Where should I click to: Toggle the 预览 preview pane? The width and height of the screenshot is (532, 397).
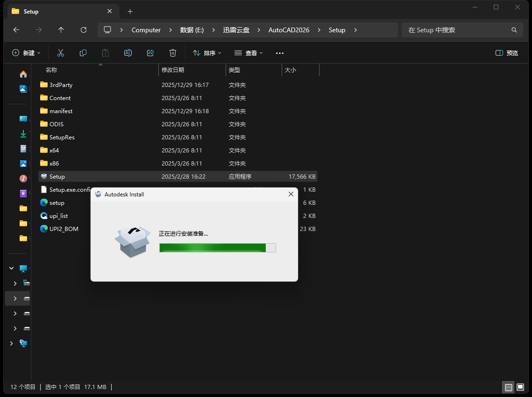click(x=507, y=53)
